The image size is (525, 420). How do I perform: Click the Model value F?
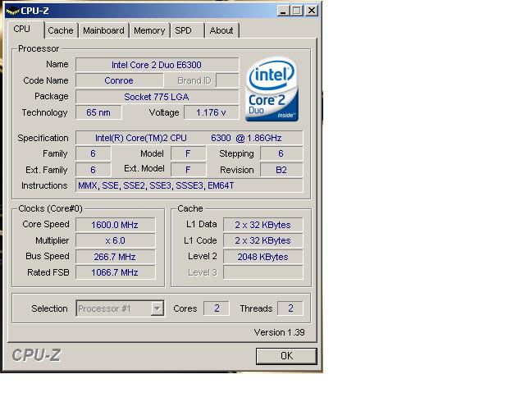tap(188, 153)
